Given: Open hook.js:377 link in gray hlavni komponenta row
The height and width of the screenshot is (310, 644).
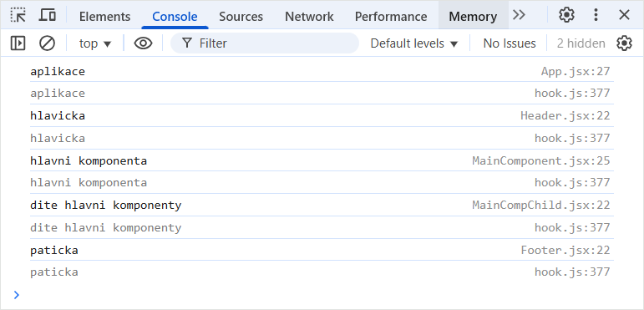Looking at the screenshot, I should point(572,182).
